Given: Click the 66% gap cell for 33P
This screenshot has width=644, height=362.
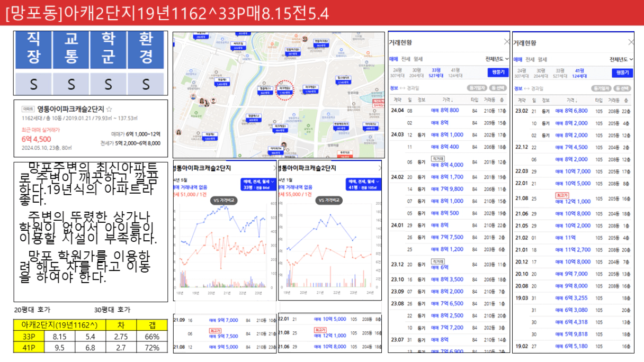Looking at the screenshot, I should click(x=152, y=337).
